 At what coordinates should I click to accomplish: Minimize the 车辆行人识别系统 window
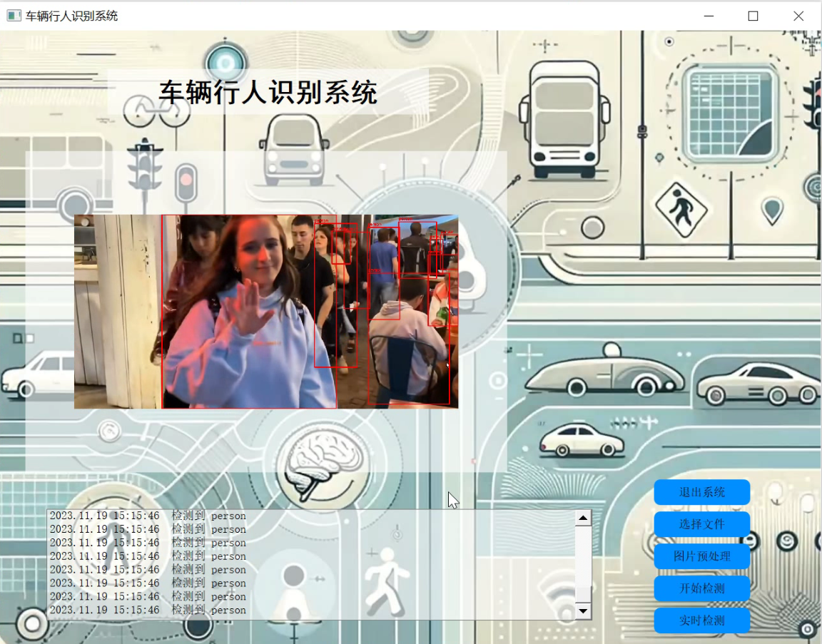pos(709,16)
